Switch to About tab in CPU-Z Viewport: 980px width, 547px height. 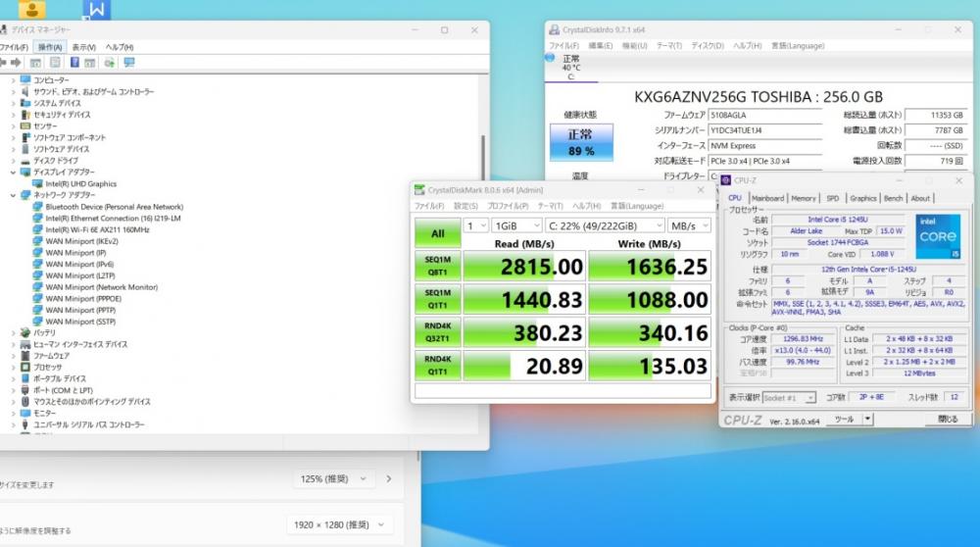920,198
